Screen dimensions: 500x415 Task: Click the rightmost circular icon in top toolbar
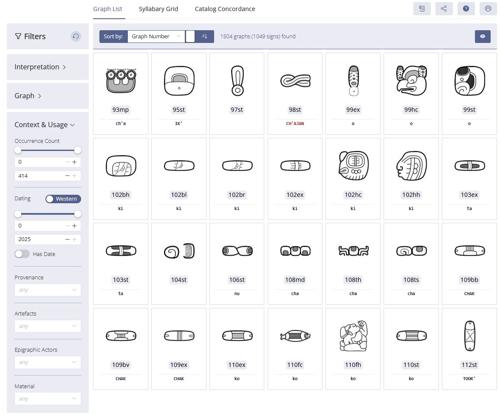488,9
